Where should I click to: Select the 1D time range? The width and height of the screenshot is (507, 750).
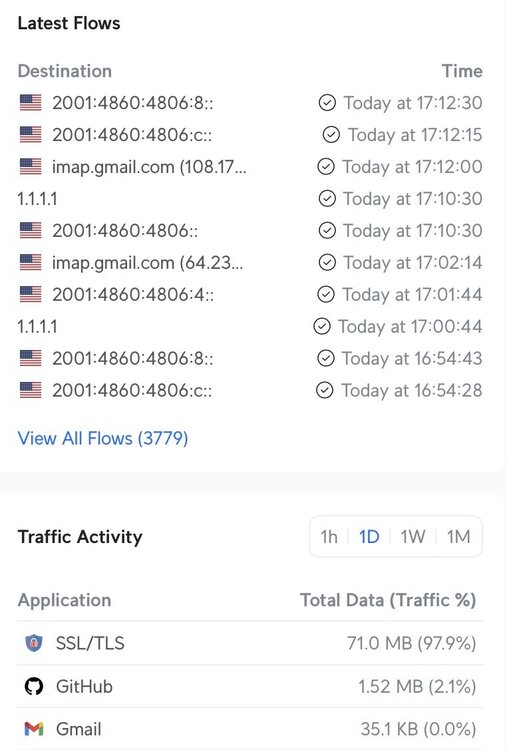[369, 537]
